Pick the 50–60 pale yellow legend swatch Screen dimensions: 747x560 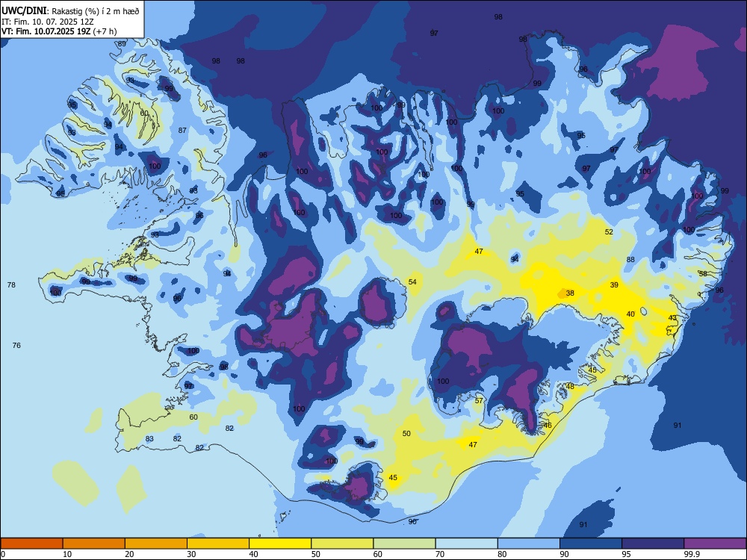click(x=342, y=544)
